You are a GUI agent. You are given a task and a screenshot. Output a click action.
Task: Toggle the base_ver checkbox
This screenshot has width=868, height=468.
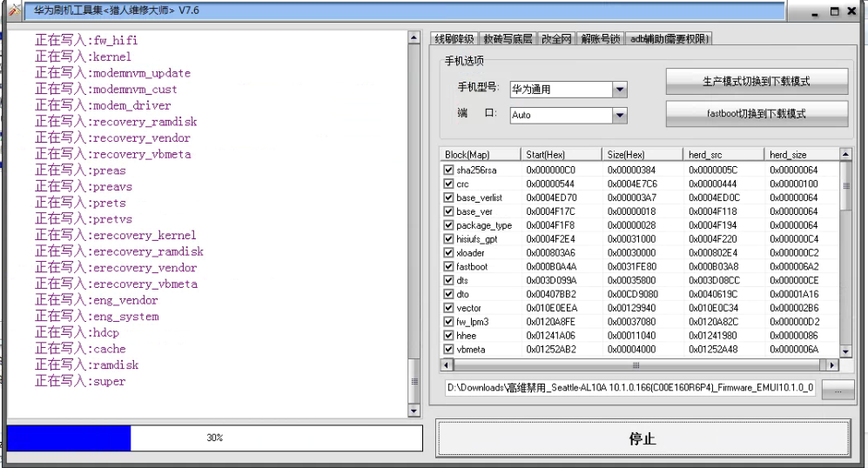448,211
